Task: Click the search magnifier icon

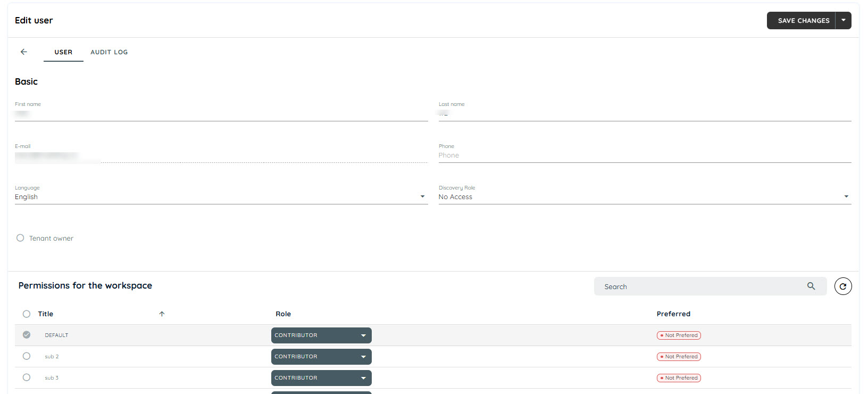Action: point(811,286)
